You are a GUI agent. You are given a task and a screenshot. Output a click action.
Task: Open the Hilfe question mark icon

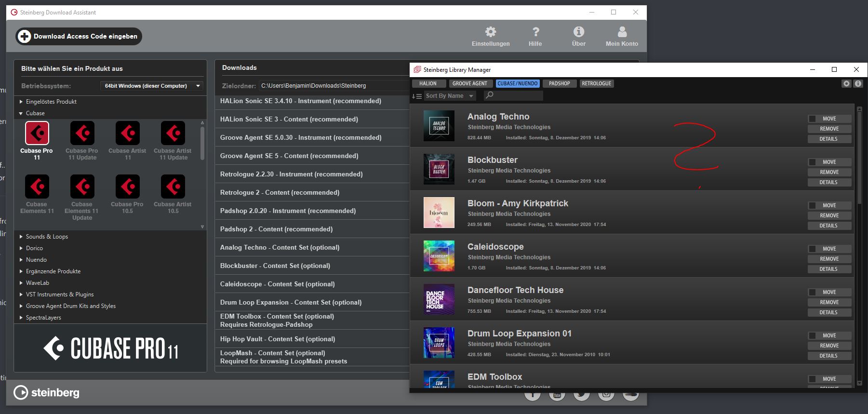pyautogui.click(x=535, y=32)
